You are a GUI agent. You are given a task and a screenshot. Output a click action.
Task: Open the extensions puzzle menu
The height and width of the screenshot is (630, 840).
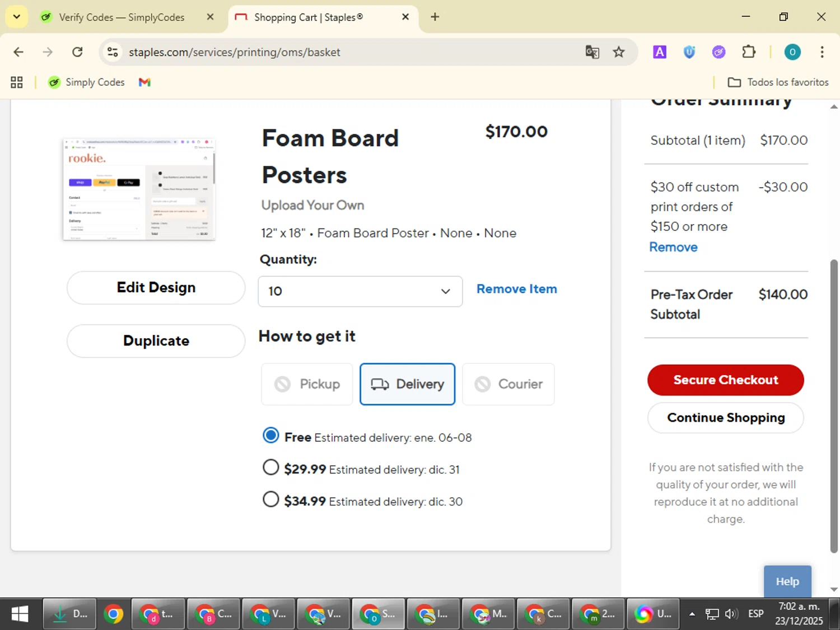pos(749,52)
